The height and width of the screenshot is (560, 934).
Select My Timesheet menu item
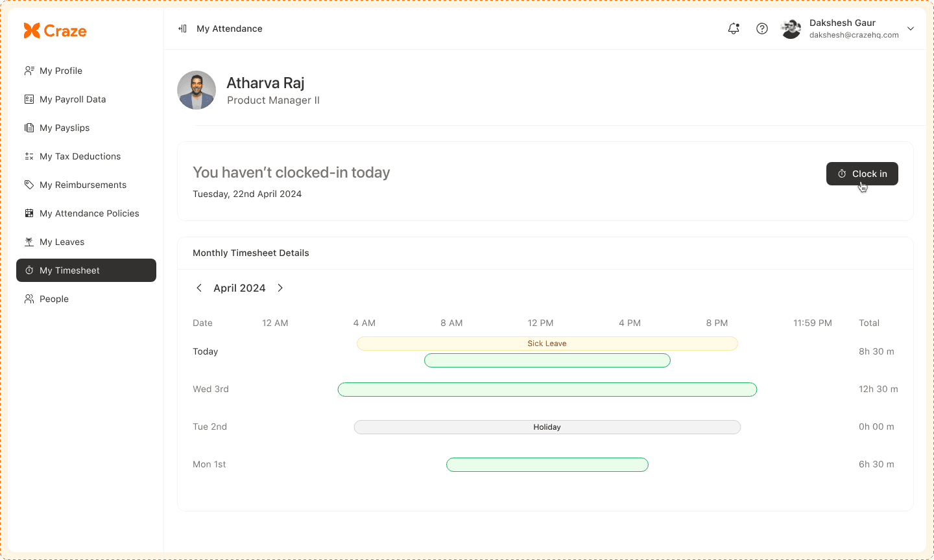click(86, 270)
